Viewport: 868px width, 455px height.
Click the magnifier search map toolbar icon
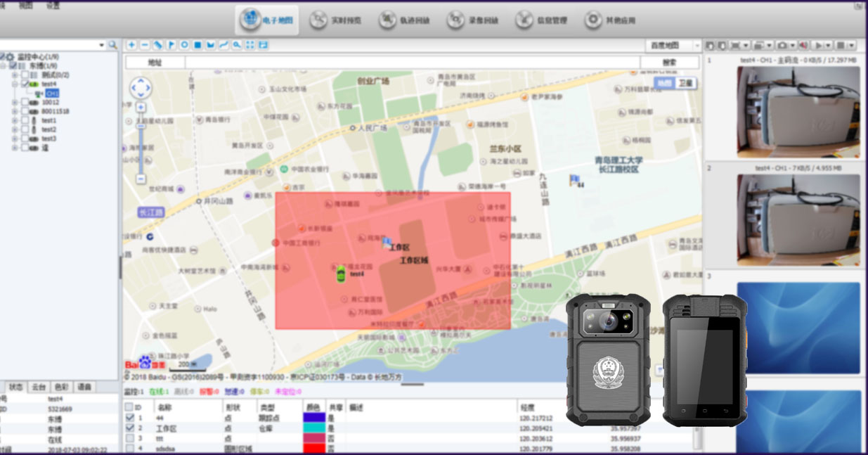point(237,45)
